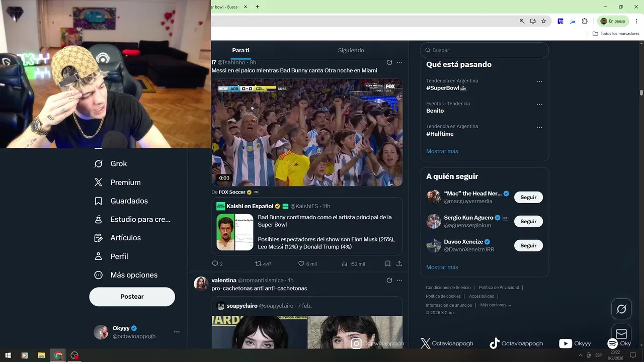This screenshot has height=362, width=644.
Task: Click the Postear button
Action: click(132, 297)
